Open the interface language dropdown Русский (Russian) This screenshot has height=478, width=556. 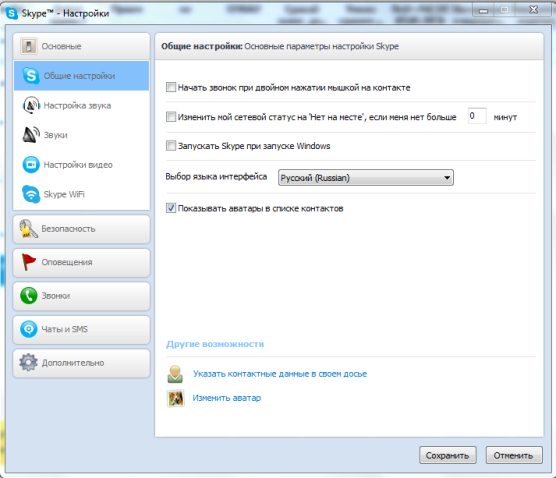366,178
